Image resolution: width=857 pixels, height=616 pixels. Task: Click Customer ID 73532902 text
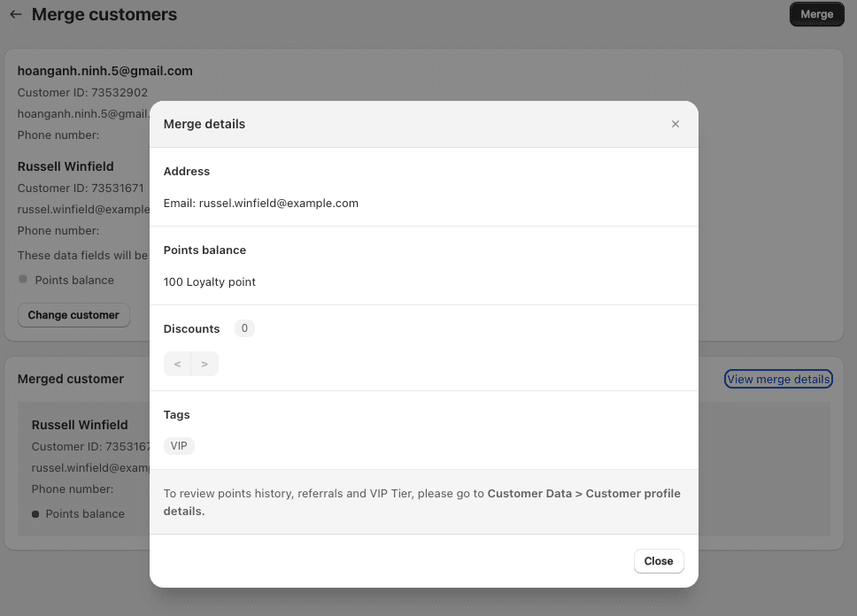[x=82, y=92]
